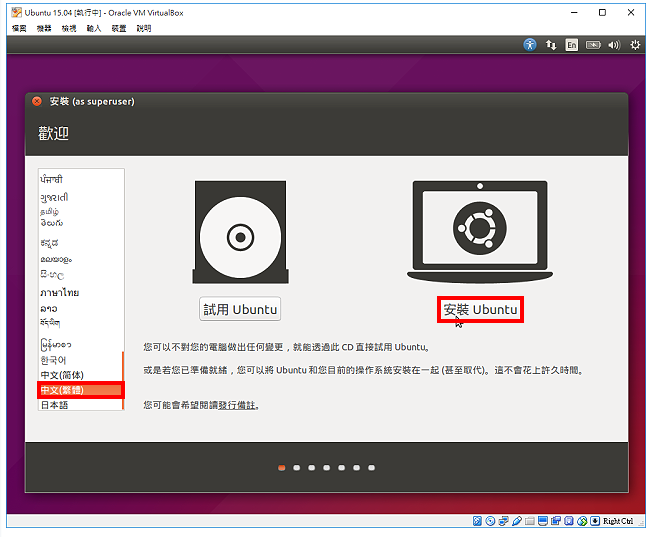This screenshot has width=659, height=537.
Task: Minimize the VirtualBox window
Action: tap(574, 13)
